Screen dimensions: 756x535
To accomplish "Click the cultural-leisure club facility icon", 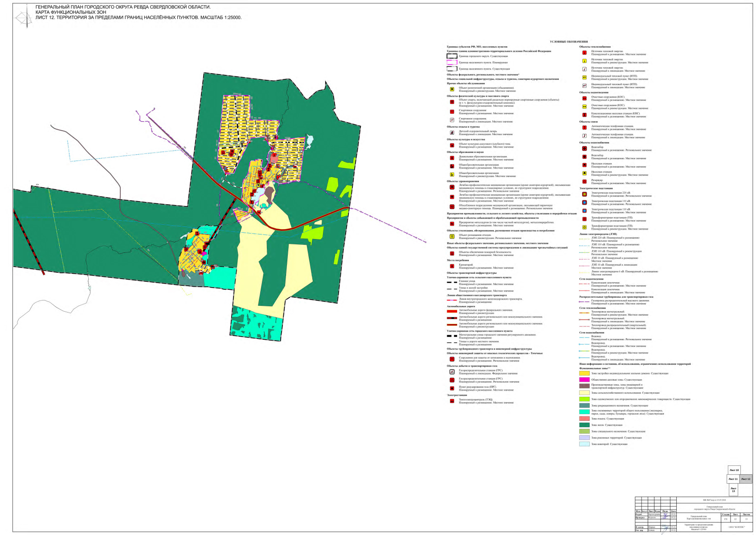I will click(x=452, y=145).
